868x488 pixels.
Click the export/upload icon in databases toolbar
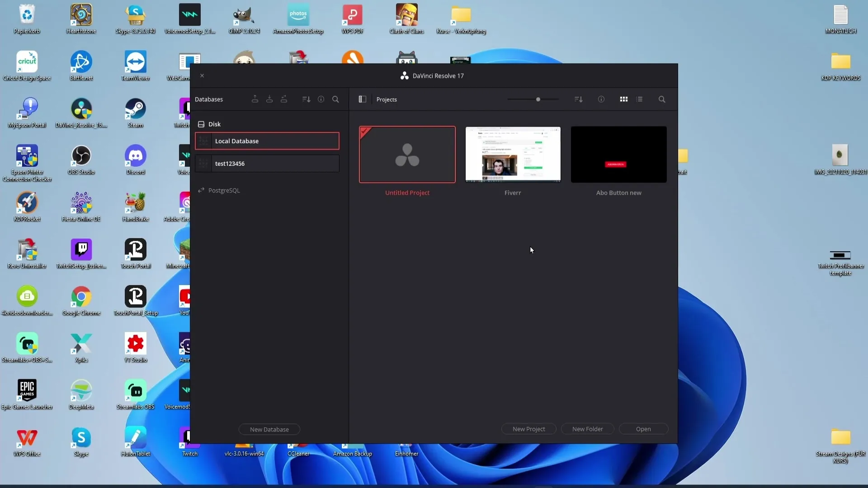coord(255,99)
